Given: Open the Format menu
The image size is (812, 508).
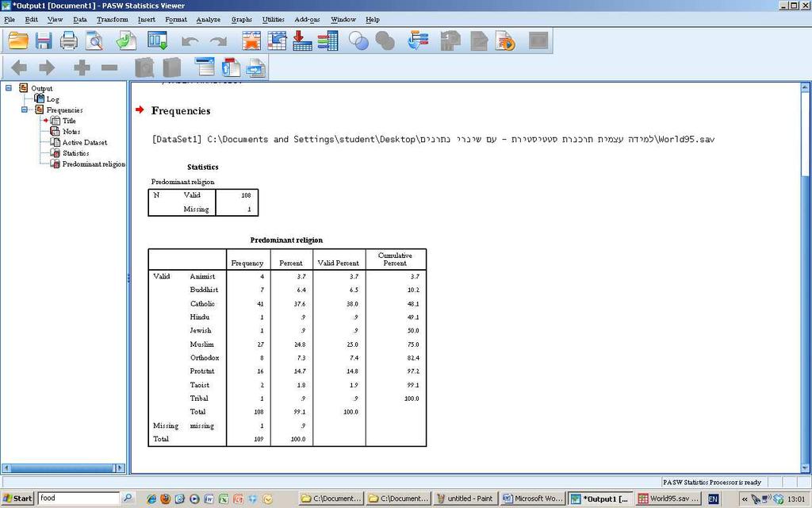Looking at the screenshot, I should 176,20.
